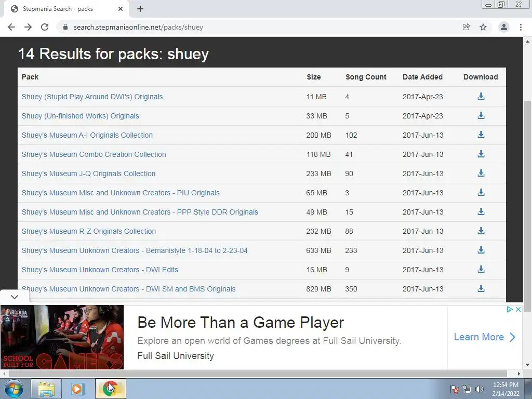This screenshot has height=399, width=532.
Task: Collapse the bottom ad with the chevron
Action: pos(14,297)
